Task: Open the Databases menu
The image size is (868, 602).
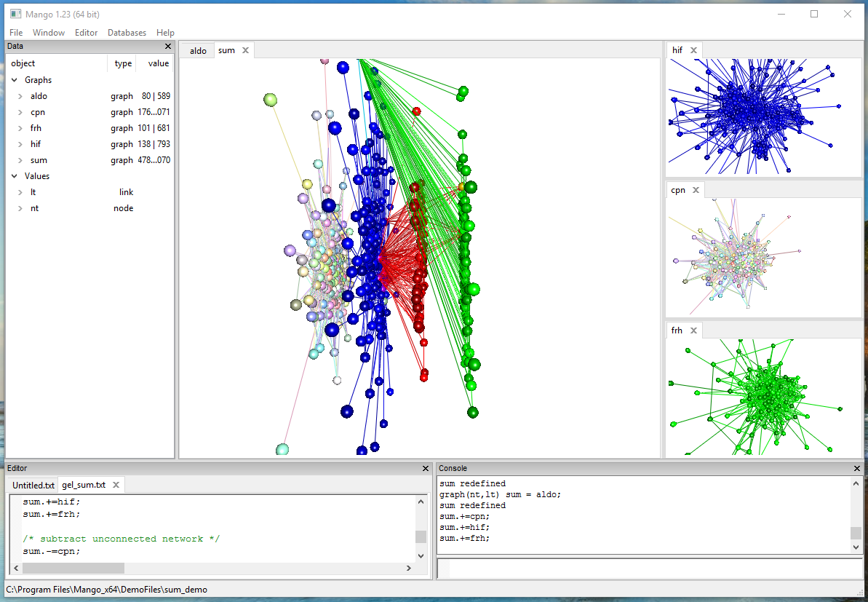Action: (127, 33)
